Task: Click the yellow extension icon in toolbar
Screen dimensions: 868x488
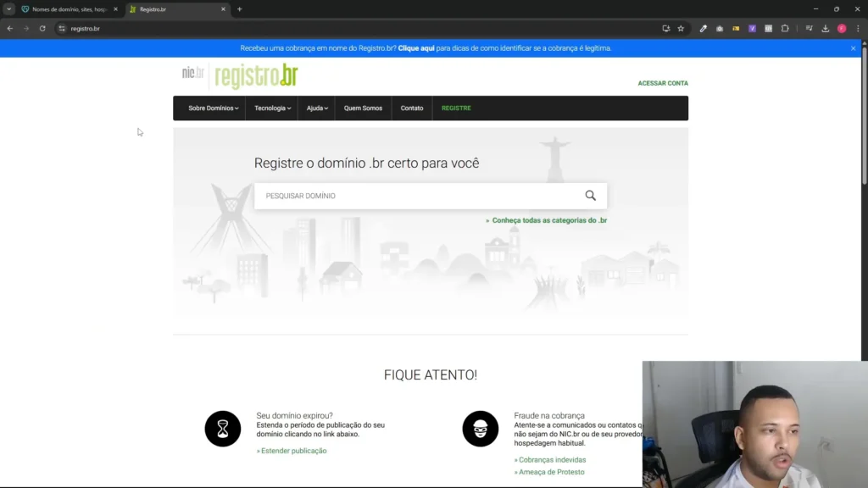Action: point(736,28)
